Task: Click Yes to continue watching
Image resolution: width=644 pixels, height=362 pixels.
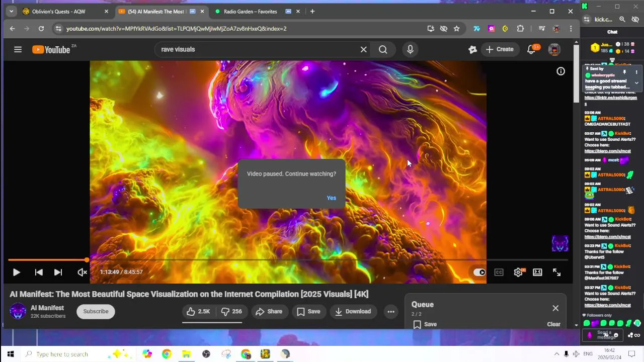Action: 331,198
